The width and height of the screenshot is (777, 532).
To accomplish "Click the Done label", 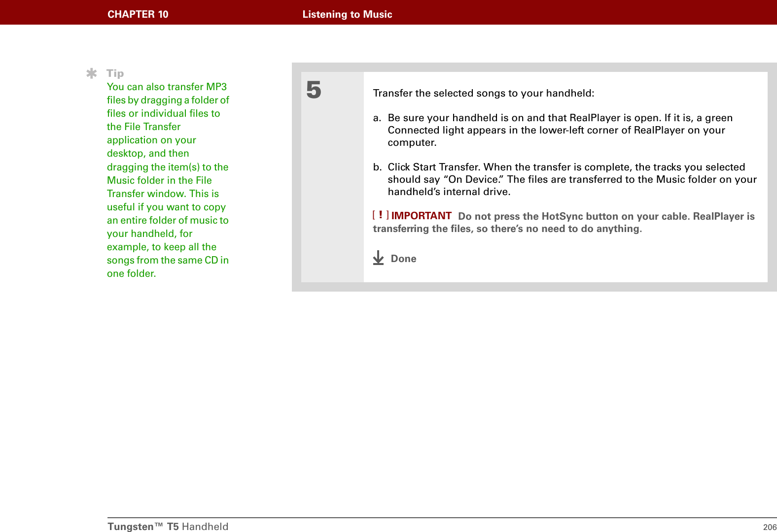I will (404, 259).
